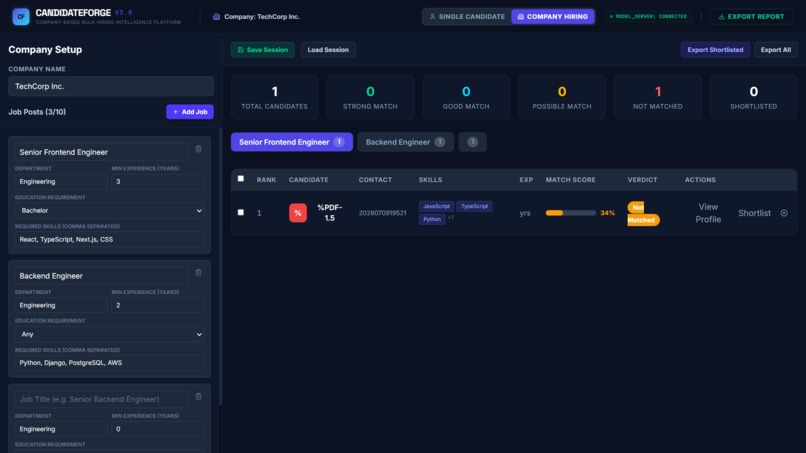The image size is (806, 453).
Task: Edit Senior Frontend Engineer department field
Action: point(61,182)
